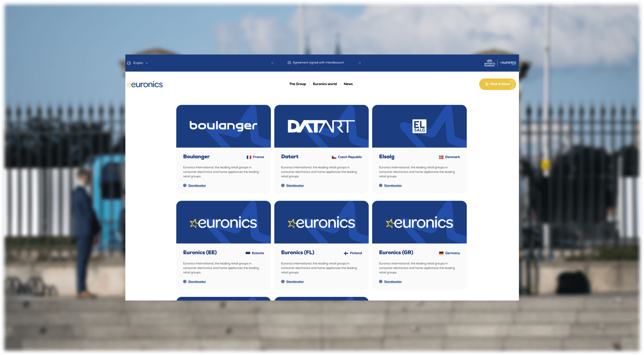644x355 pixels.
Task: Click the small euronics logo in top bar
Action: coord(508,63)
